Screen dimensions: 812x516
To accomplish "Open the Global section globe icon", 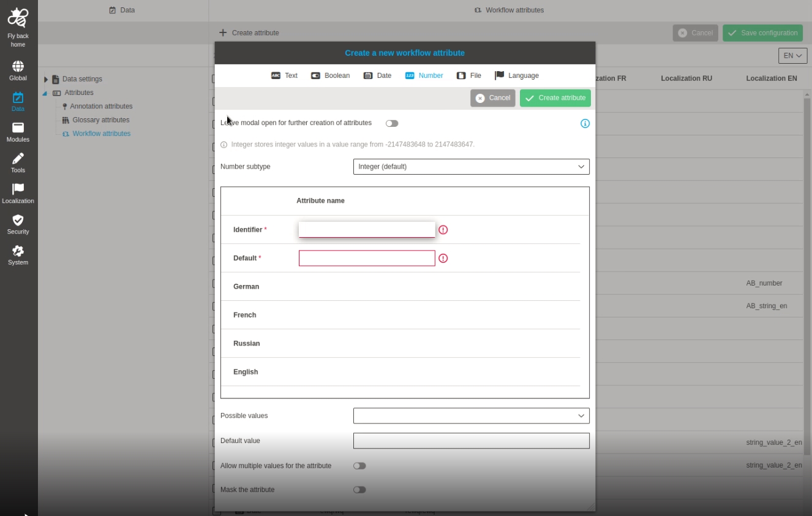I will [x=18, y=66].
